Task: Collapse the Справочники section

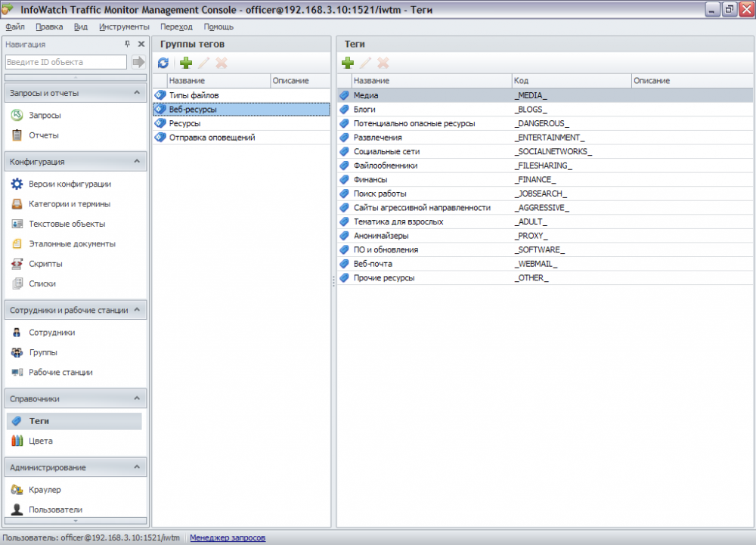Action: [137, 398]
